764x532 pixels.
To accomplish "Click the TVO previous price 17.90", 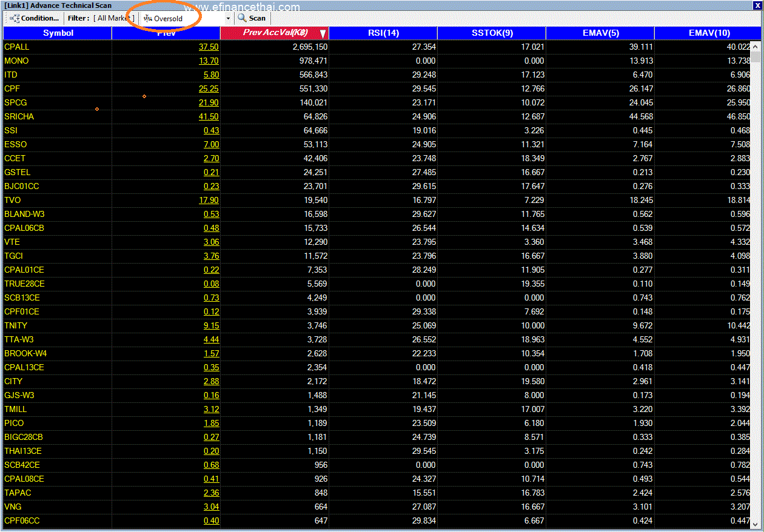I will pyautogui.click(x=209, y=200).
